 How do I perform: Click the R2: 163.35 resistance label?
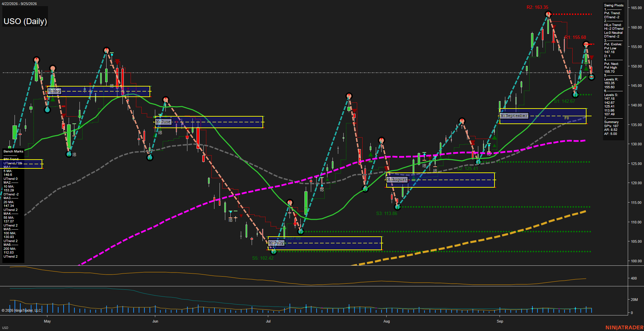pos(537,7)
